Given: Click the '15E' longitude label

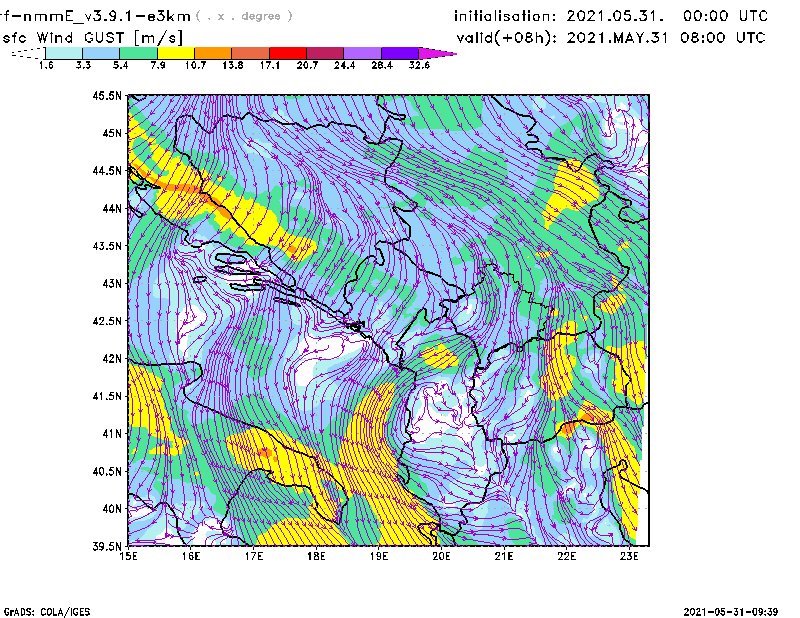Looking at the screenshot, I should pos(128,556).
